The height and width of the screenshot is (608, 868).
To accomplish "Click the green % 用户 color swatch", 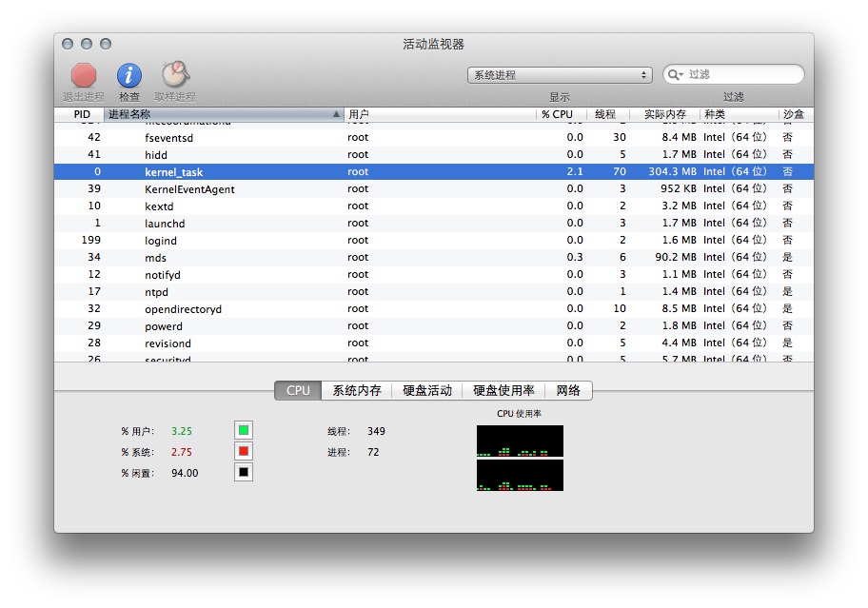I will pos(244,430).
